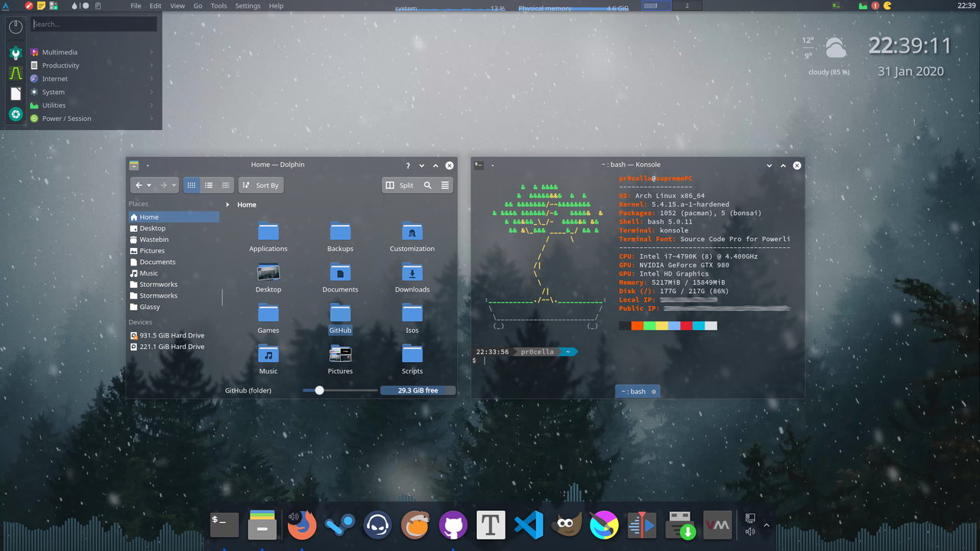Open the Sort By dropdown
This screenshot has width=980, height=551.
(260, 184)
